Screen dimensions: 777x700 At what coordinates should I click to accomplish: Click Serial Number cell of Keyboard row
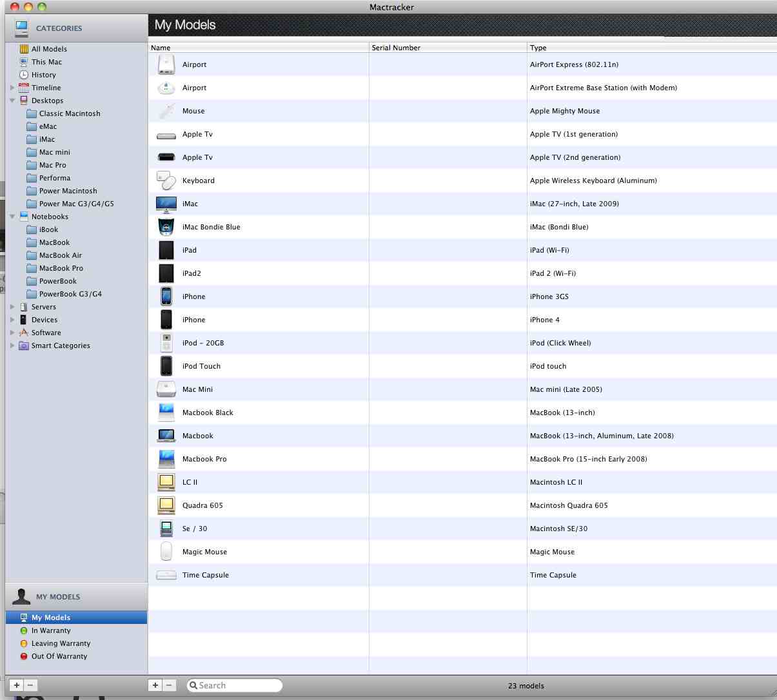coord(448,180)
